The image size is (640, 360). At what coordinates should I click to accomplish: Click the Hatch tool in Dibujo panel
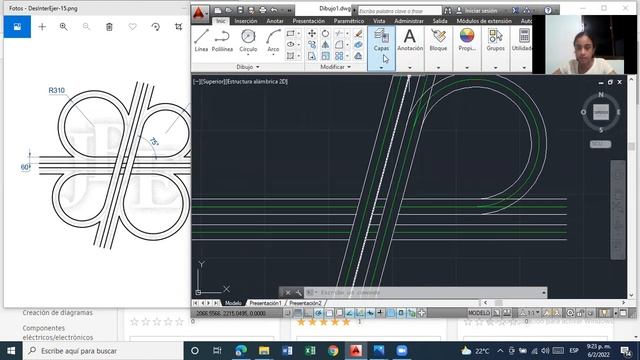pos(291,56)
